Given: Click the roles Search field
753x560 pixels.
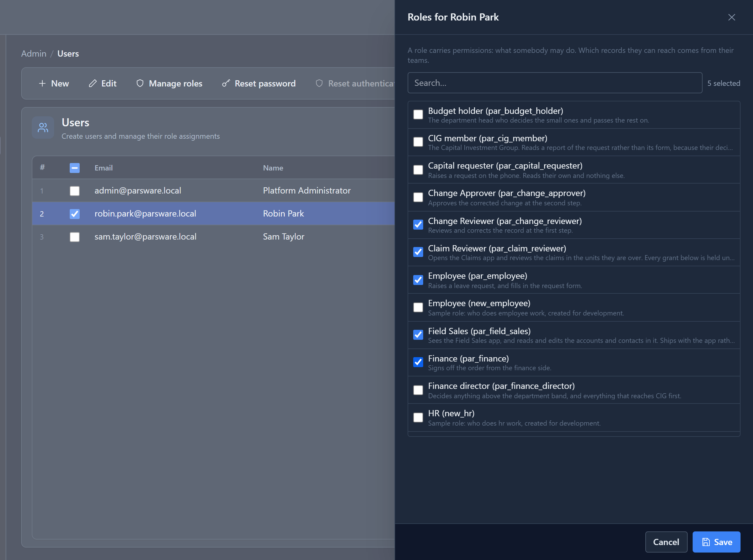Looking at the screenshot, I should pos(555,83).
